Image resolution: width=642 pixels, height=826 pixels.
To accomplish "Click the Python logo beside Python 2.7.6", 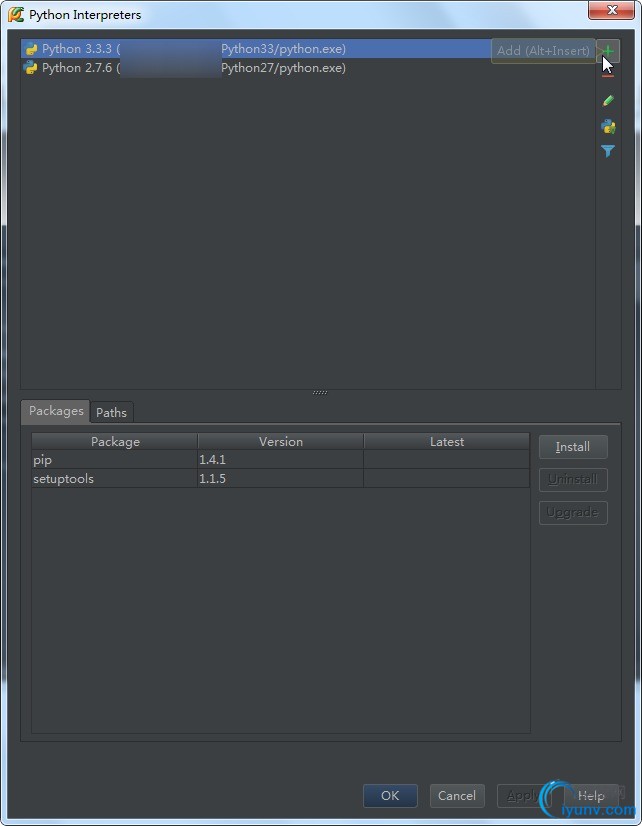I will tap(31, 68).
